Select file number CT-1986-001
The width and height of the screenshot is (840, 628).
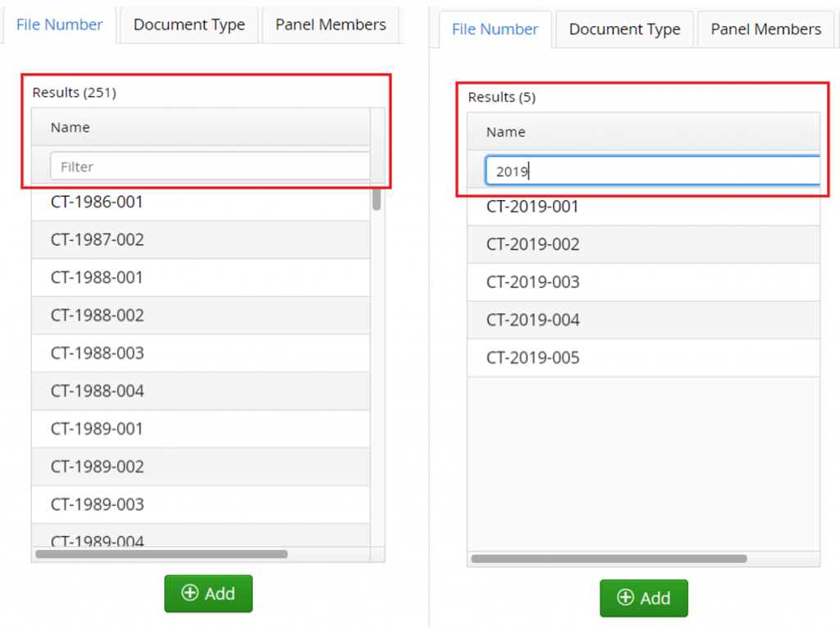tap(97, 202)
